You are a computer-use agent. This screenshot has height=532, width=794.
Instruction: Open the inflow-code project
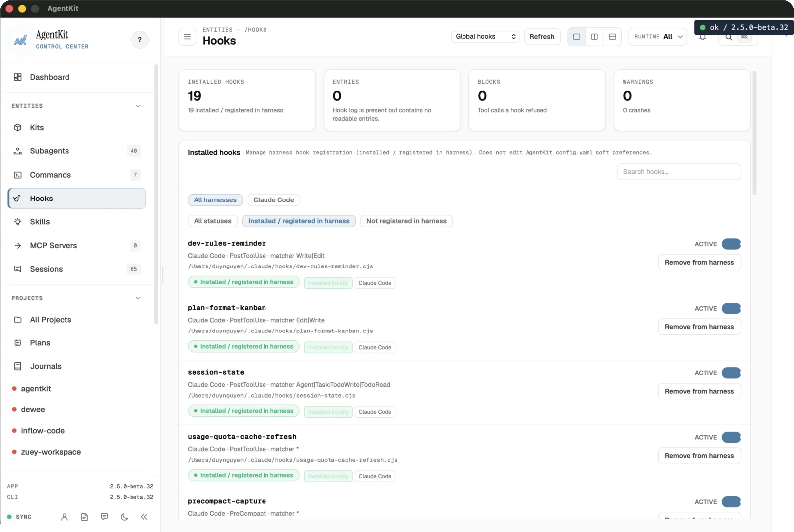43,431
